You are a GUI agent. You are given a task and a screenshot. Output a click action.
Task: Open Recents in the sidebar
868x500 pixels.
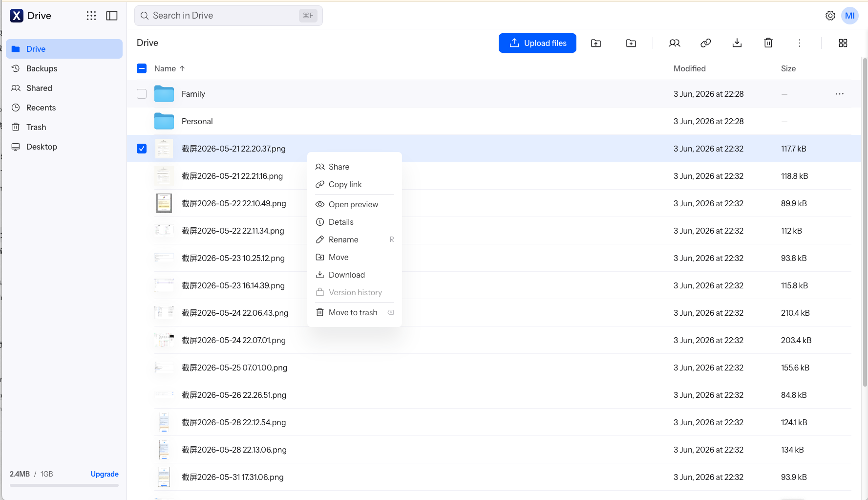pos(64,108)
